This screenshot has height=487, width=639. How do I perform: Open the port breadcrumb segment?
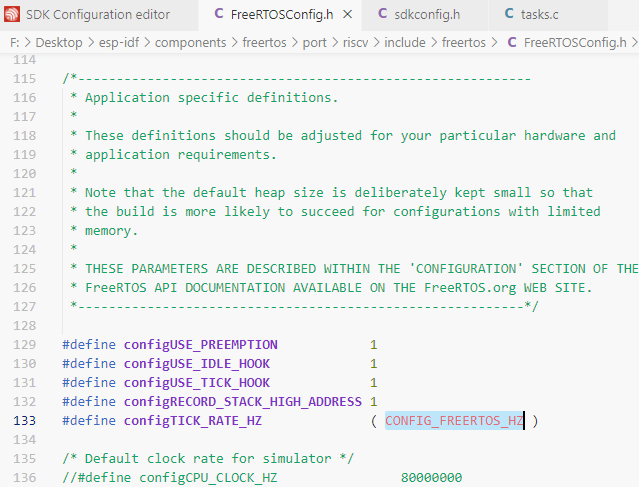click(314, 42)
